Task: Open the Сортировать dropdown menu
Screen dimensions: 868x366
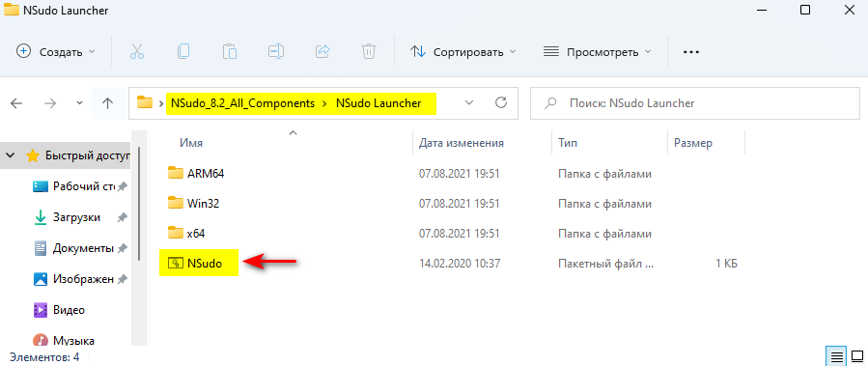Action: (462, 52)
